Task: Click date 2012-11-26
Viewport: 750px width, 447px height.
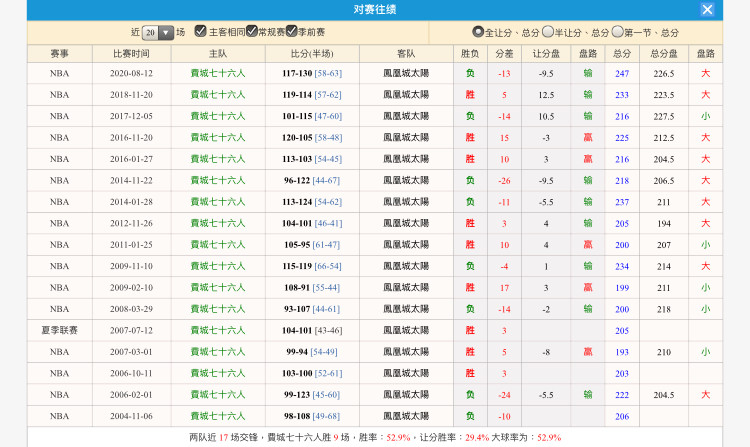Action: pos(132,223)
